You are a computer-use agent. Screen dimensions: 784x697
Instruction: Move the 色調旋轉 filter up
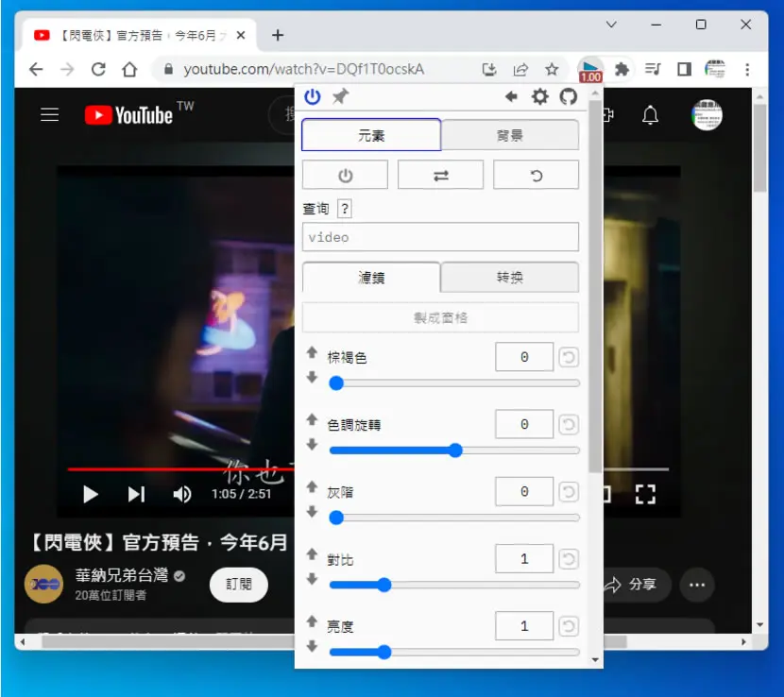[312, 419]
